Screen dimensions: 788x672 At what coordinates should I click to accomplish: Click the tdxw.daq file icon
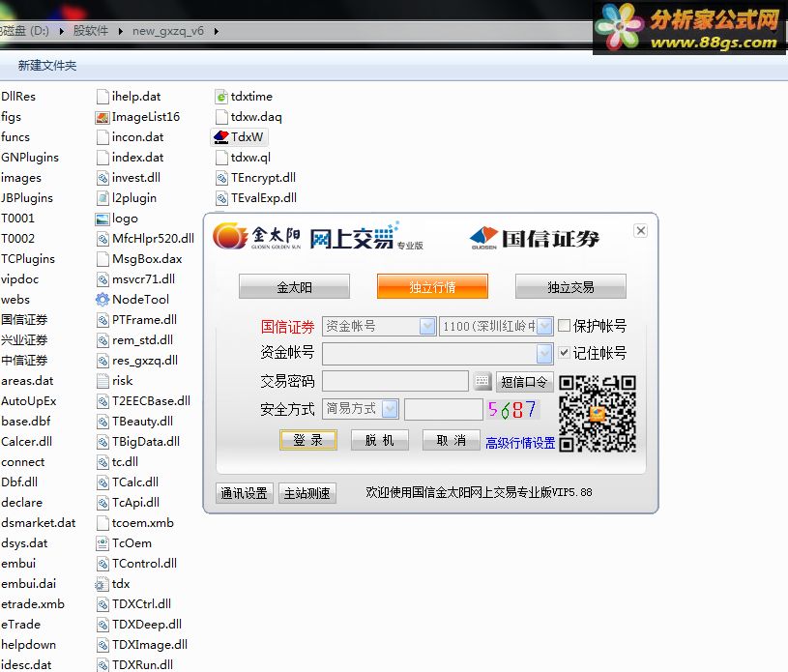[221, 117]
